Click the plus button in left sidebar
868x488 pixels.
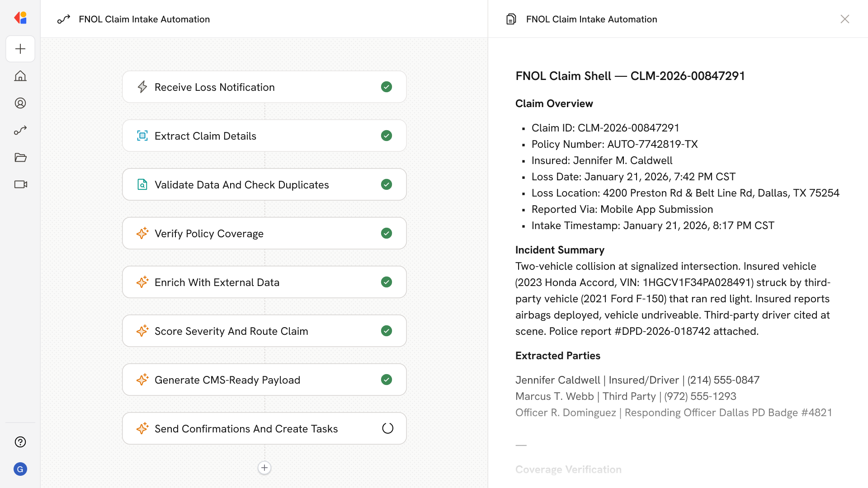click(20, 49)
